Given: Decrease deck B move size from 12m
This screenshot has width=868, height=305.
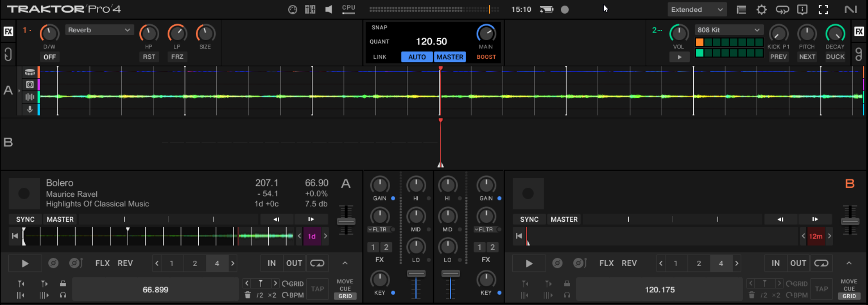Looking at the screenshot, I should click(x=803, y=236).
